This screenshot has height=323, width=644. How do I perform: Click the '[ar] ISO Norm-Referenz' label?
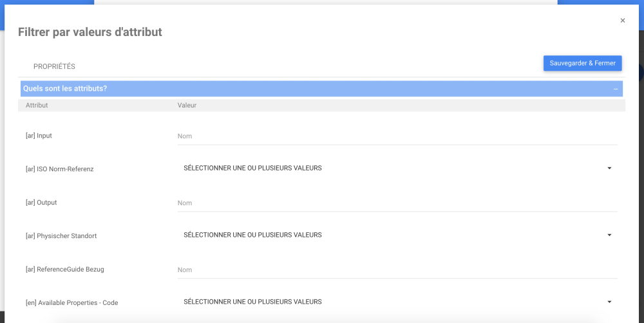(60, 169)
